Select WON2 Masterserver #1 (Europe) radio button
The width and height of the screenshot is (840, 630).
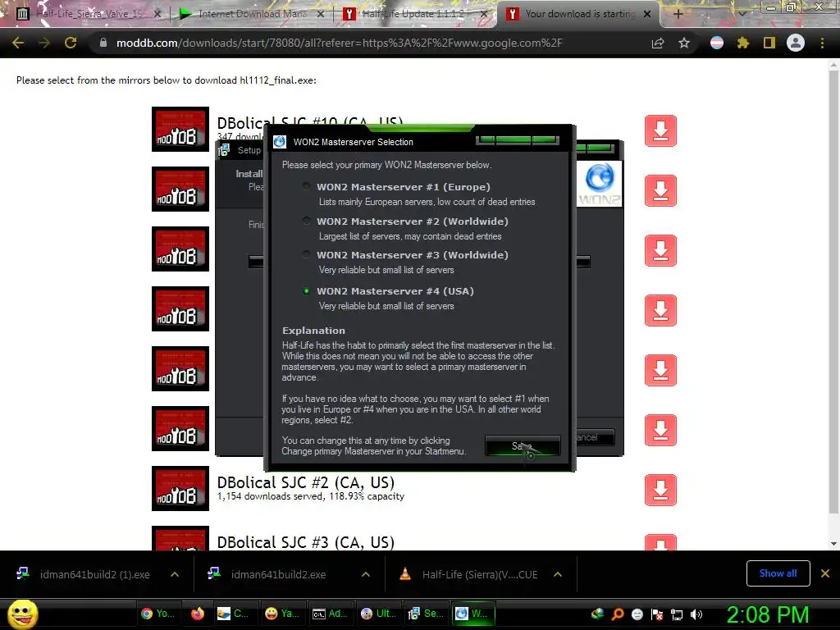[306, 186]
